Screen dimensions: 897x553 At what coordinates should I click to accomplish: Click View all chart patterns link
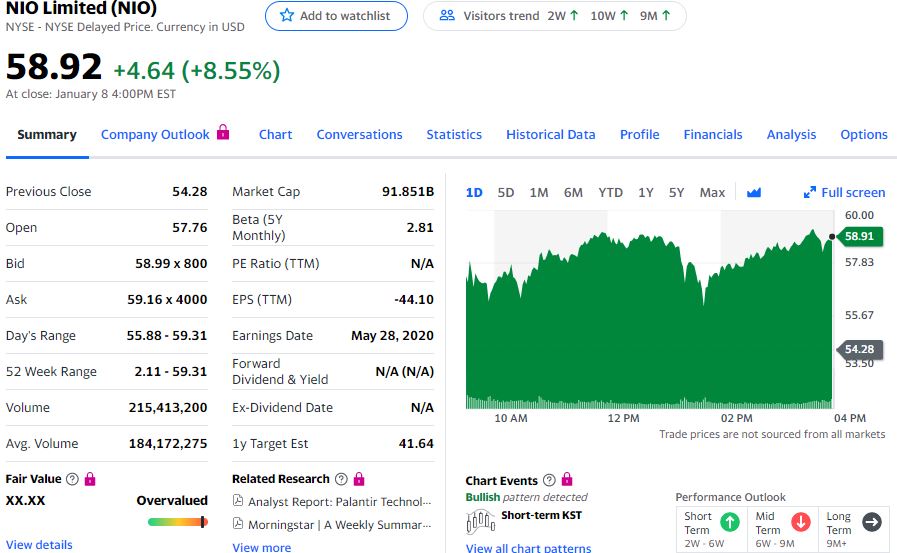click(x=528, y=547)
